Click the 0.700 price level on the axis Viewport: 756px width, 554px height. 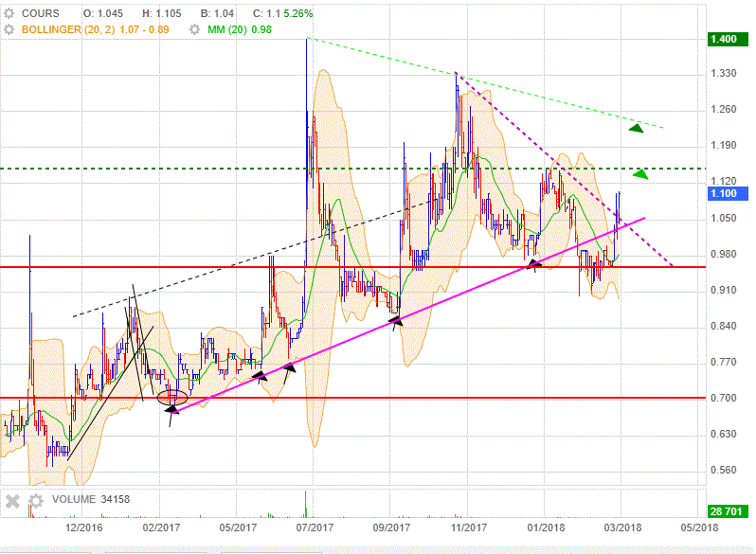[724, 399]
